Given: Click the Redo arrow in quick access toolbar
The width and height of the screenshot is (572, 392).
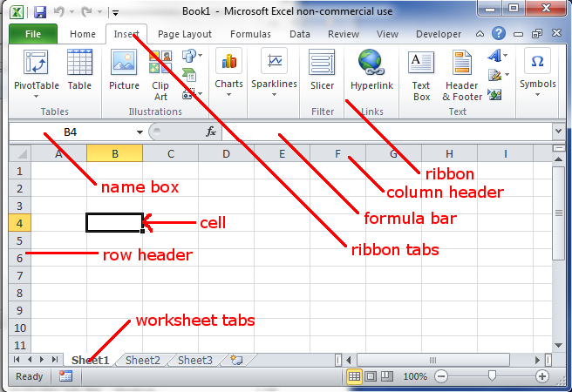Looking at the screenshot, I should [x=86, y=12].
